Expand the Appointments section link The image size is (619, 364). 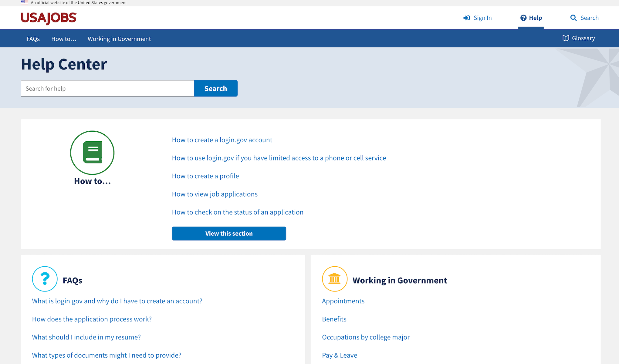343,300
